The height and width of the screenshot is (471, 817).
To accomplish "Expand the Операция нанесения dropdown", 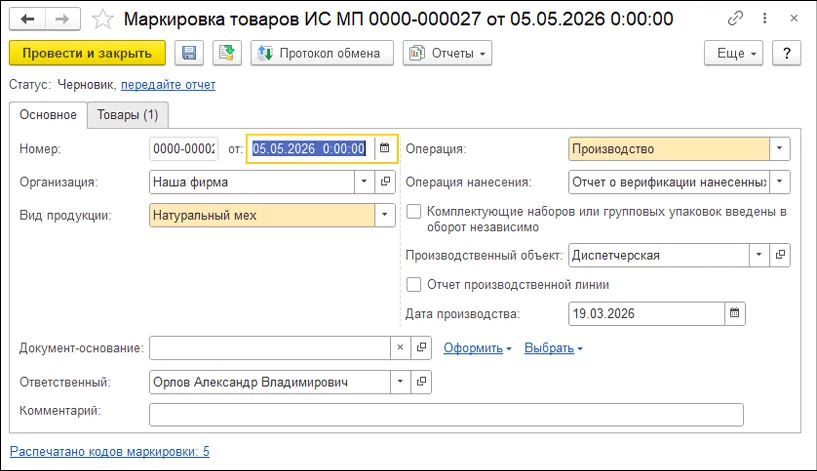I will [x=779, y=182].
